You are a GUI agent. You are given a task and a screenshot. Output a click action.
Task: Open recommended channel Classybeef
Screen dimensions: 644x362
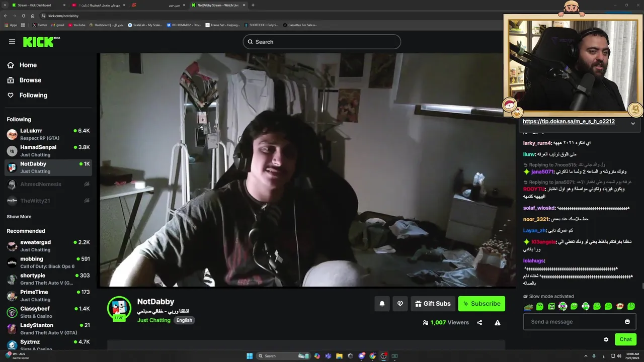[x=48, y=312]
